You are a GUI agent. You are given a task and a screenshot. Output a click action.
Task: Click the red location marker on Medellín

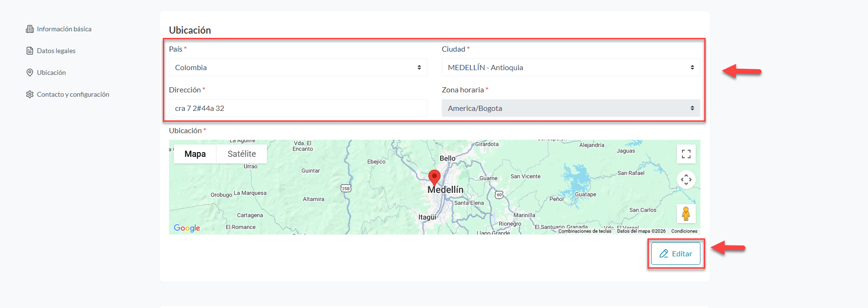[434, 177]
